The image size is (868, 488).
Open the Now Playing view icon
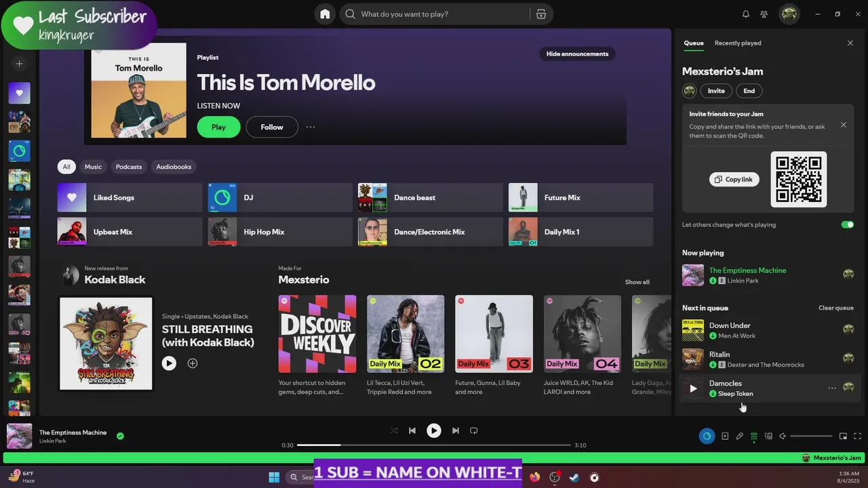[x=725, y=436]
